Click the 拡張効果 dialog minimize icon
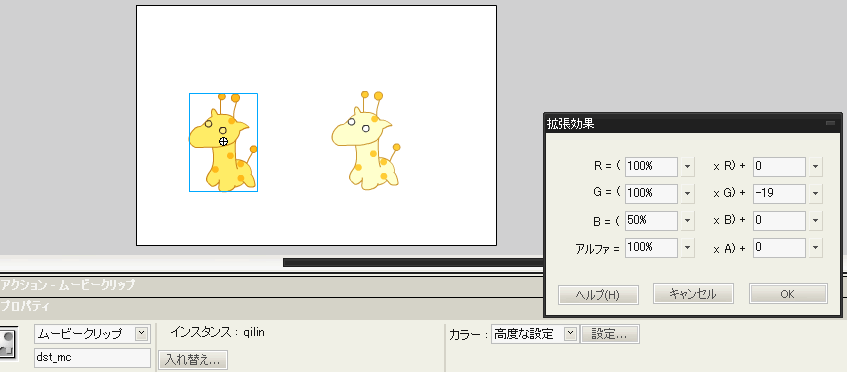Screen dimensions: 847x372 [831, 124]
